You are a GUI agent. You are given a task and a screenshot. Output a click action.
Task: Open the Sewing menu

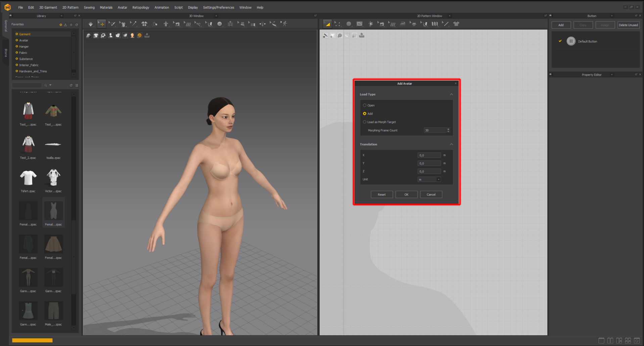[89, 7]
